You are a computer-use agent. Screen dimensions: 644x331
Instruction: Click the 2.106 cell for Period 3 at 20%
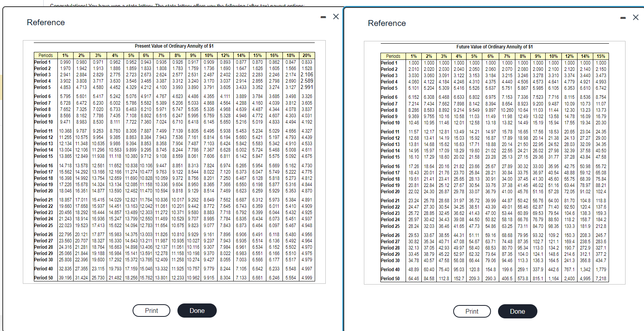[x=307, y=75]
